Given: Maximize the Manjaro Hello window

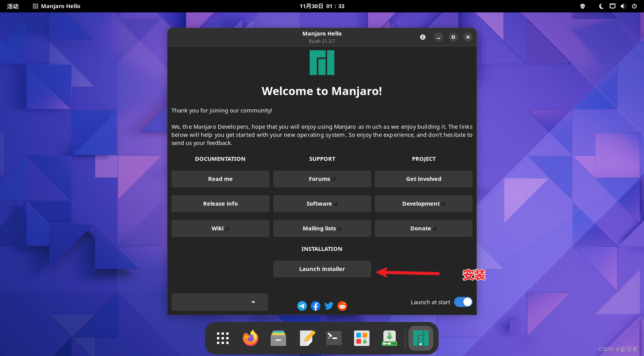Looking at the screenshot, I should (x=453, y=37).
